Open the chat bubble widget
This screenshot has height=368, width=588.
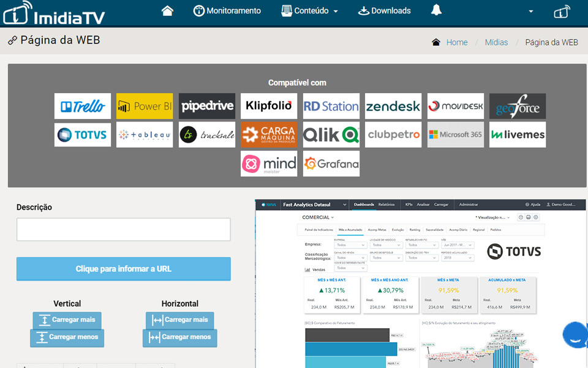575,335
